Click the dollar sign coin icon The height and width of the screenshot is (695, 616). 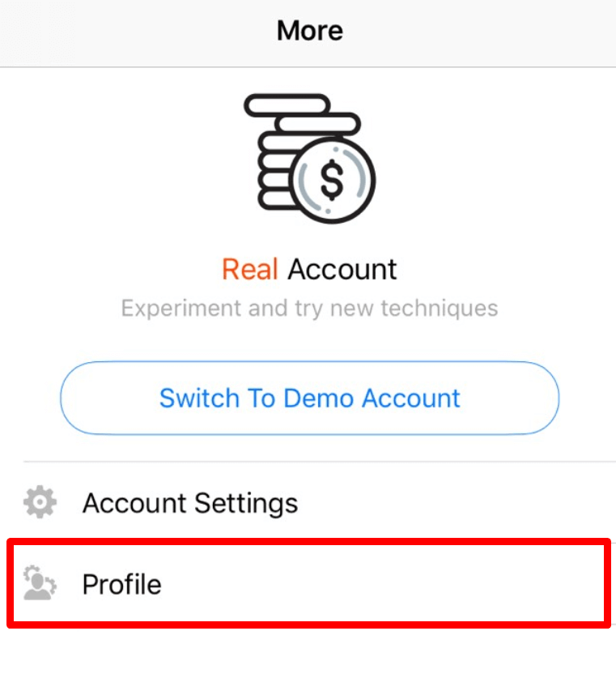(331, 180)
